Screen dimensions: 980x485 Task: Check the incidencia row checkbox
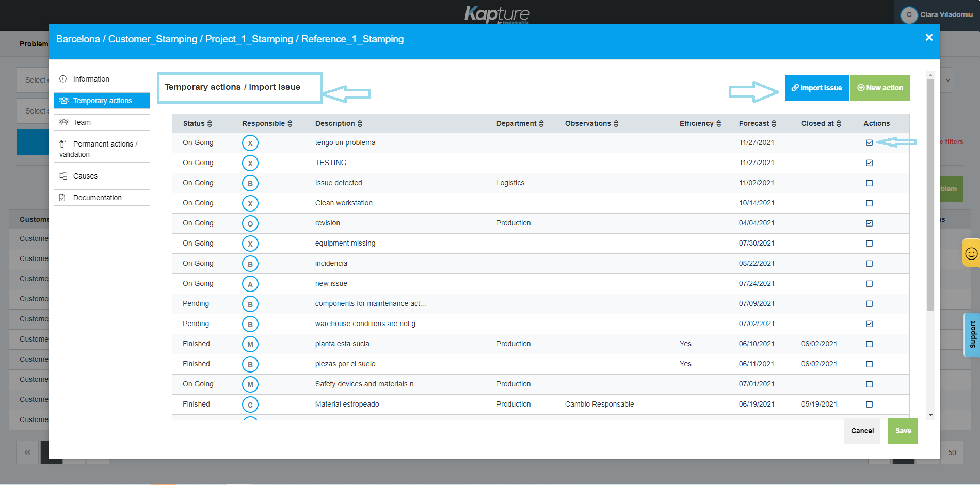(869, 264)
